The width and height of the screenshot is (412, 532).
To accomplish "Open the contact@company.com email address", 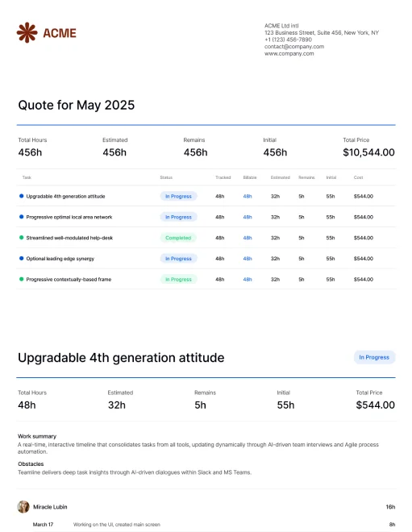I will tap(294, 47).
